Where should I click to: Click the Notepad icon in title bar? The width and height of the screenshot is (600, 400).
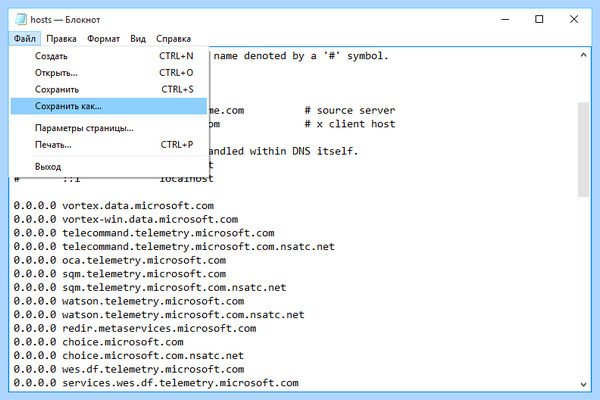pos(21,19)
